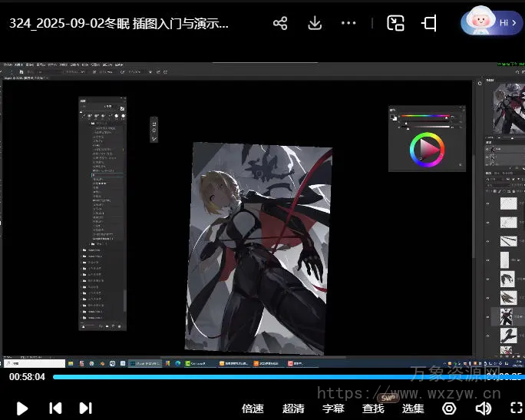Click the circular ring icon beside 选集

(449, 408)
